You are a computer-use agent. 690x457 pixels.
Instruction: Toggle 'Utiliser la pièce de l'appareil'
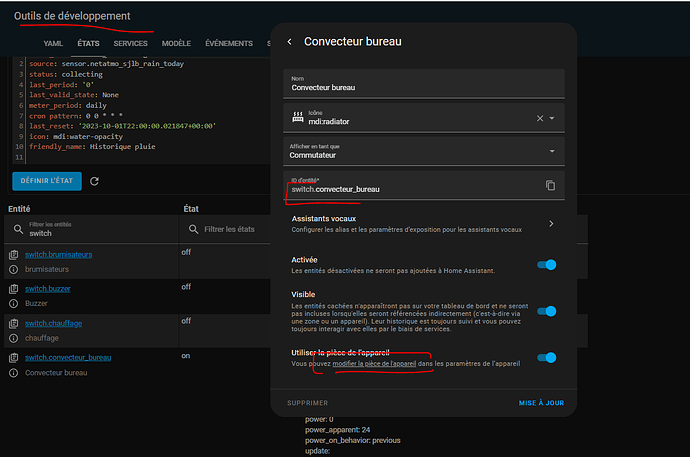coord(547,358)
